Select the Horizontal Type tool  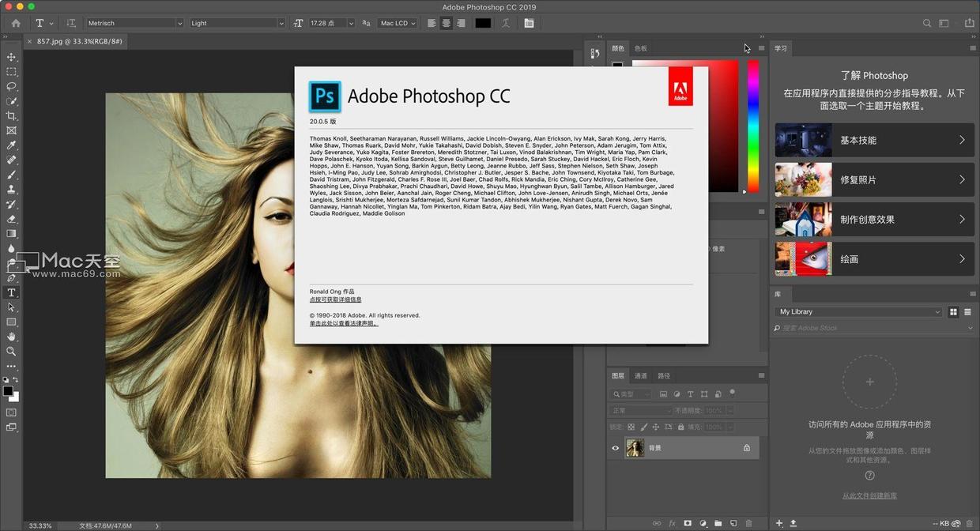coord(11,292)
